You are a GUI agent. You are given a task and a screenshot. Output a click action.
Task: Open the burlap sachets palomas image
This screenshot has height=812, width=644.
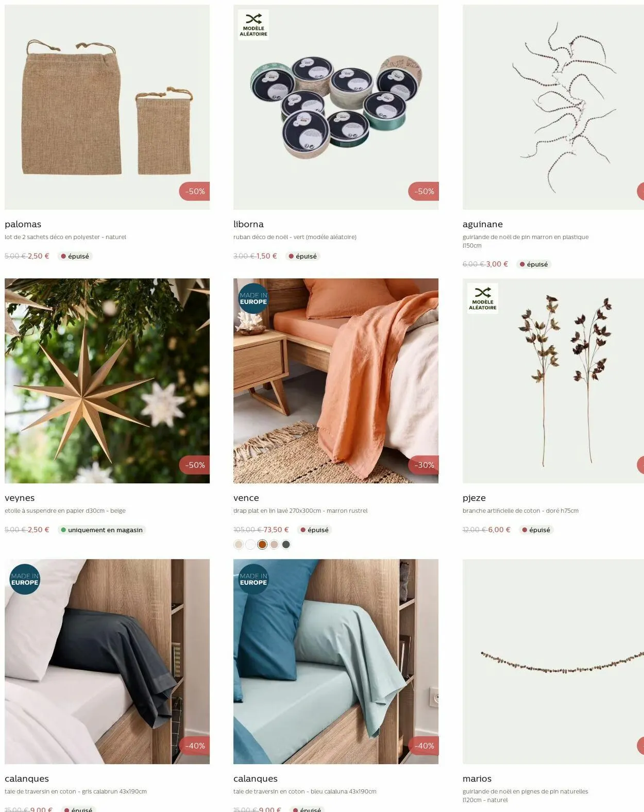click(107, 107)
